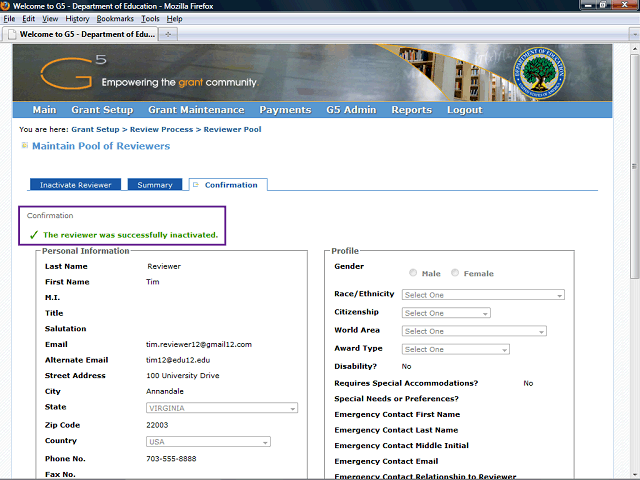Screen dimensions: 640x480
Task: Click the Maintain Pool of Reviewers heading
Action: pyautogui.click(x=101, y=146)
